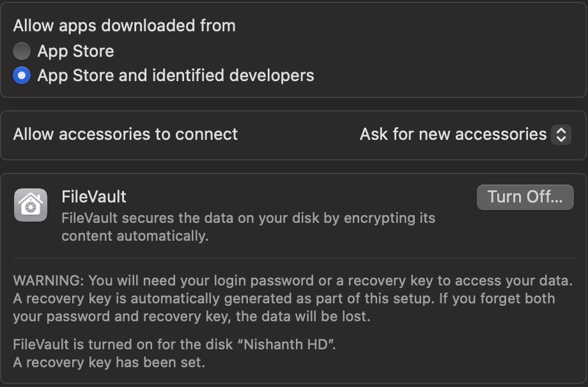The image size is (588, 387).
Task: Select the App Store radio button
Action: tap(22, 51)
